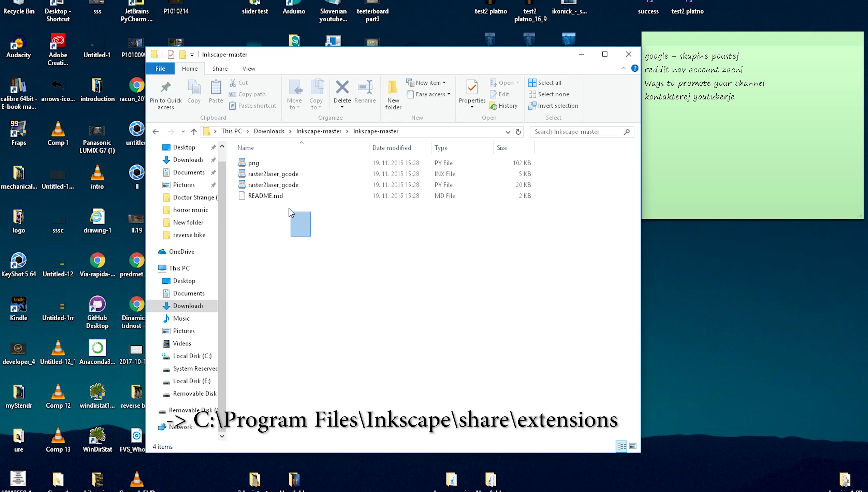868x492 pixels.
Task: Select the Fraps desktop icon
Action: (19, 133)
